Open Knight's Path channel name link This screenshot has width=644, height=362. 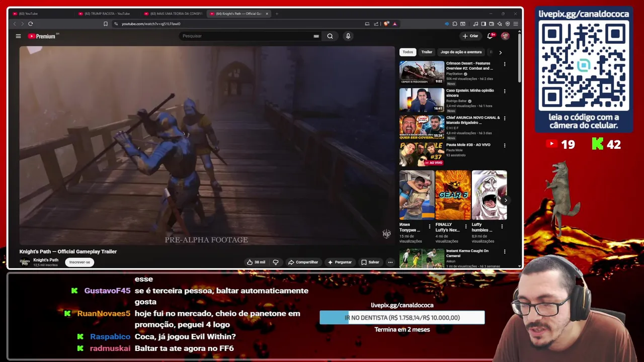coord(46,260)
